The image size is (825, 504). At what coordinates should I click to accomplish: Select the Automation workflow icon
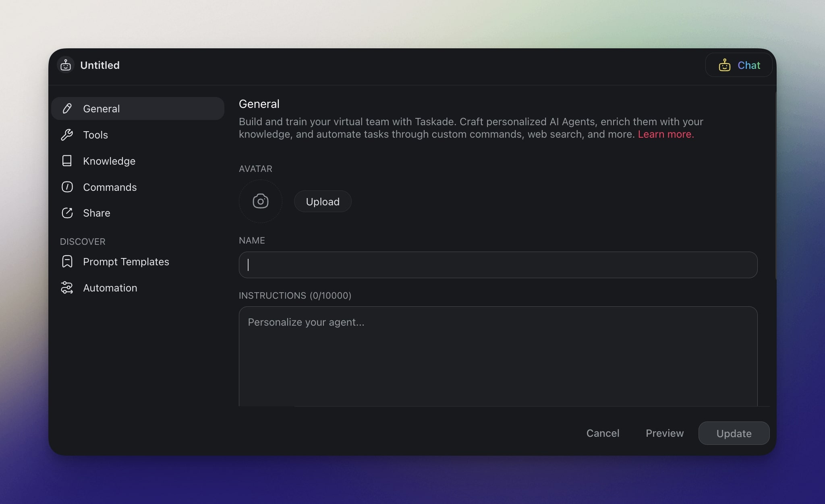pyautogui.click(x=67, y=287)
